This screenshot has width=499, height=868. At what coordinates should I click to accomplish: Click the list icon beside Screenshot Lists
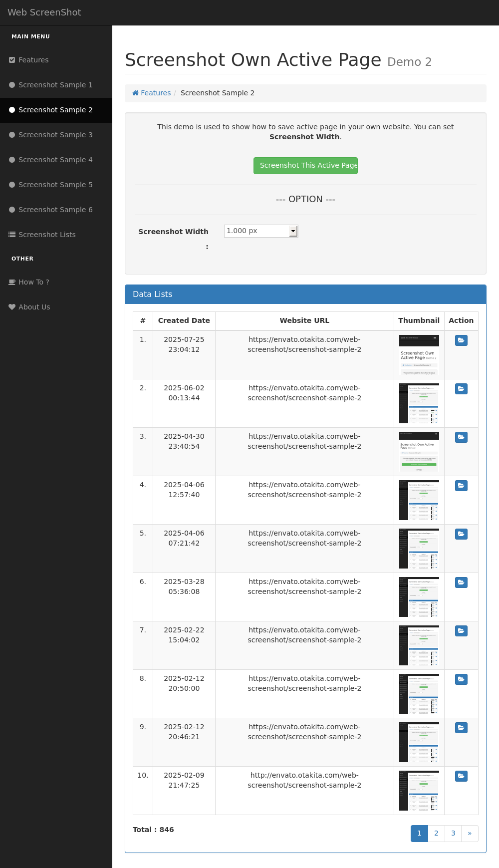(x=12, y=235)
